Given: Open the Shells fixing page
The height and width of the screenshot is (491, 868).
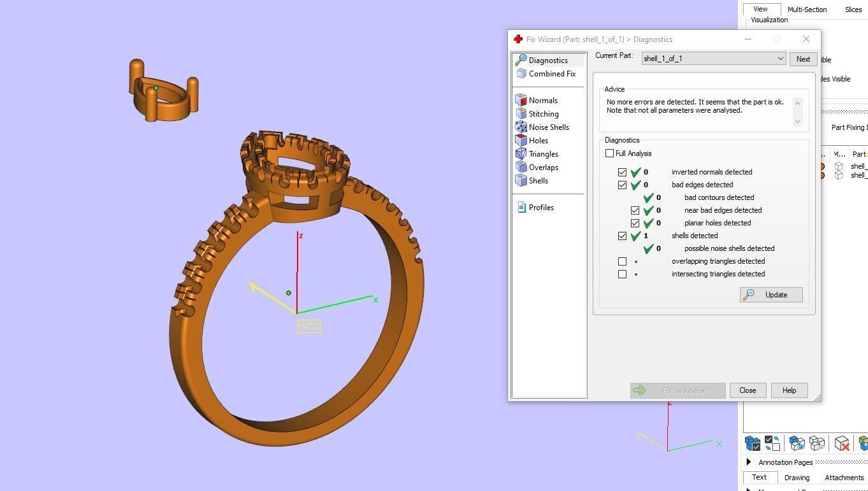Looking at the screenshot, I should 539,181.
